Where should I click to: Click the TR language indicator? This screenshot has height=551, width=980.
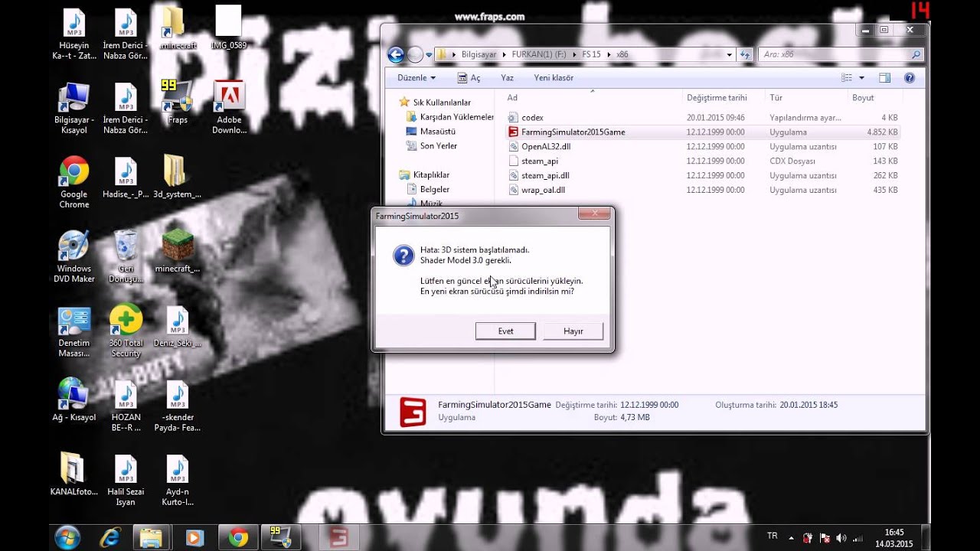click(x=773, y=536)
